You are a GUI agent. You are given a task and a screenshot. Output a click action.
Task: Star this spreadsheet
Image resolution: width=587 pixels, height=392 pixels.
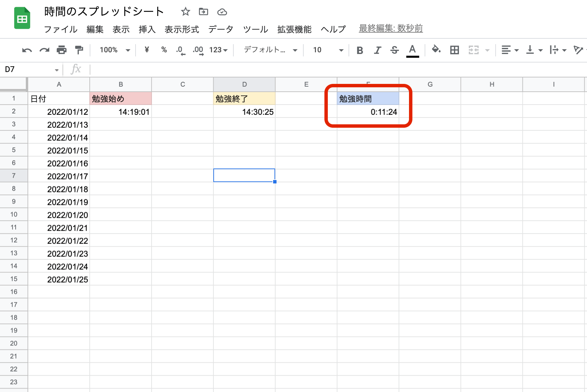185,12
